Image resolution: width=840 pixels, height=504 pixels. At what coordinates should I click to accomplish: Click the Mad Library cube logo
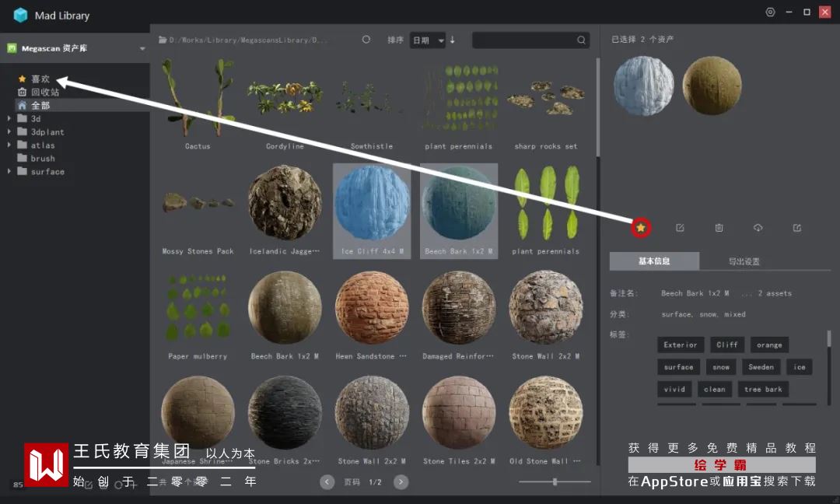(20, 15)
